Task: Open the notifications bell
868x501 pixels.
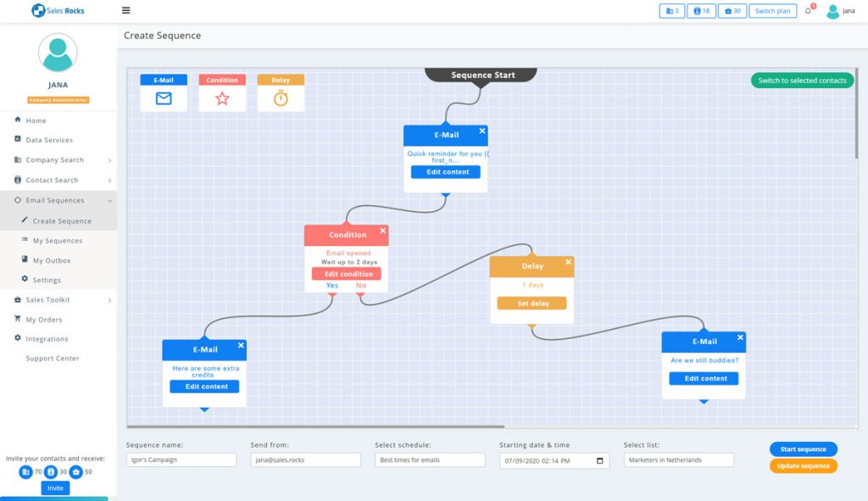Action: [x=809, y=11]
